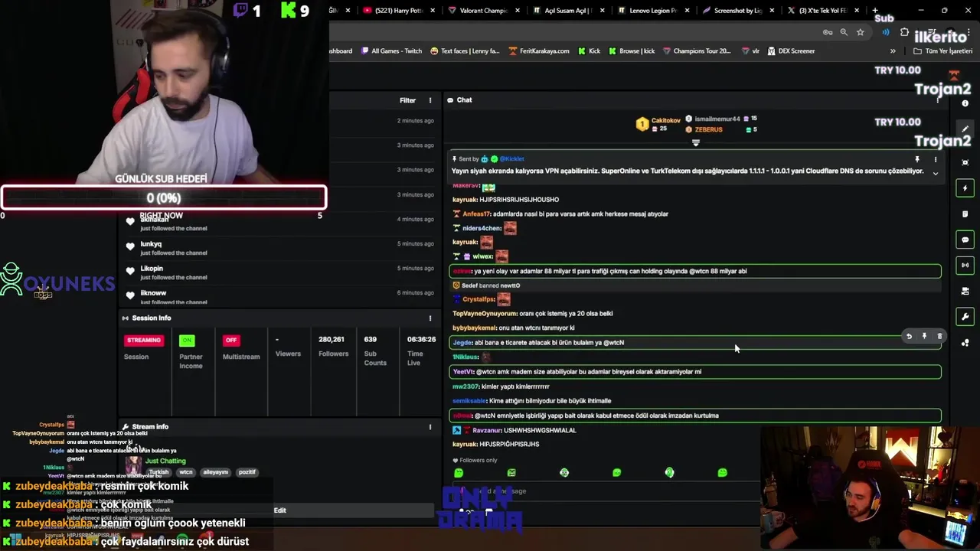Open the Chat panel three-dot menu
The image size is (980, 551).
[x=938, y=100]
